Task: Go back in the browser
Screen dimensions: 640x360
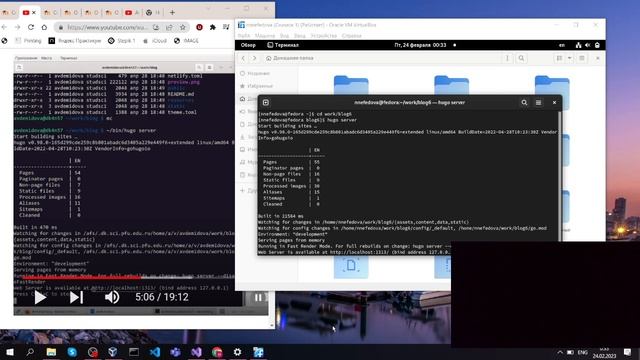Action: pyautogui.click(x=4, y=27)
